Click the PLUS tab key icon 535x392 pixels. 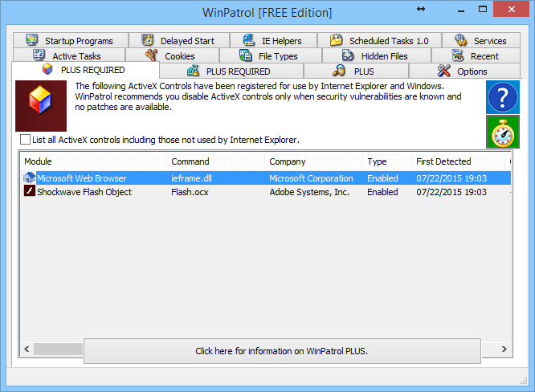tap(339, 71)
